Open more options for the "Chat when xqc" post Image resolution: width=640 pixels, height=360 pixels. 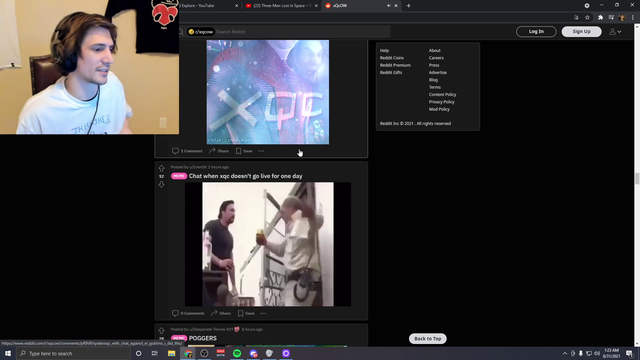coord(263,313)
